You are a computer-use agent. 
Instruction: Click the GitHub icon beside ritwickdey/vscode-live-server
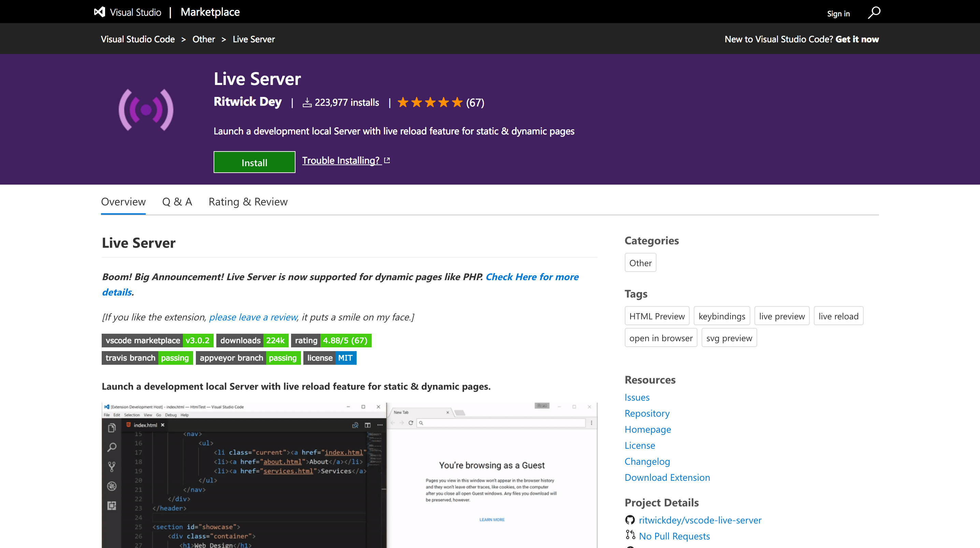click(x=630, y=520)
